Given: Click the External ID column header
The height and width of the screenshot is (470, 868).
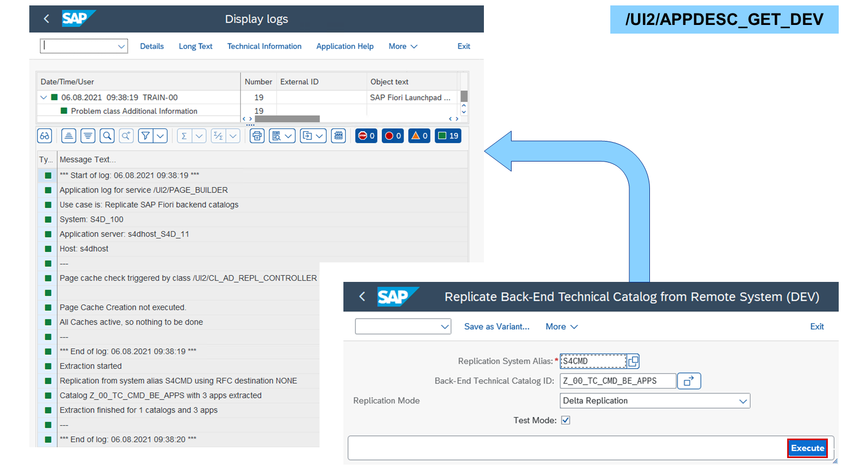Looking at the screenshot, I should (322, 82).
